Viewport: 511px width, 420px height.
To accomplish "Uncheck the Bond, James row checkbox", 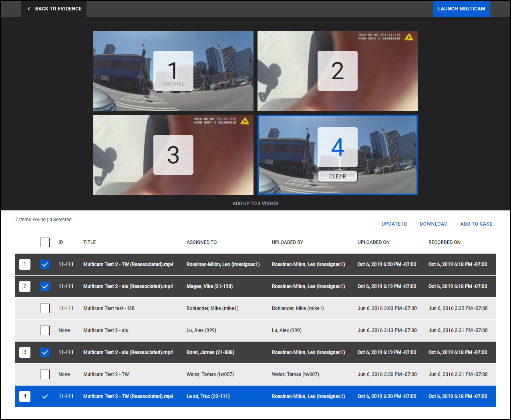I will [45, 352].
